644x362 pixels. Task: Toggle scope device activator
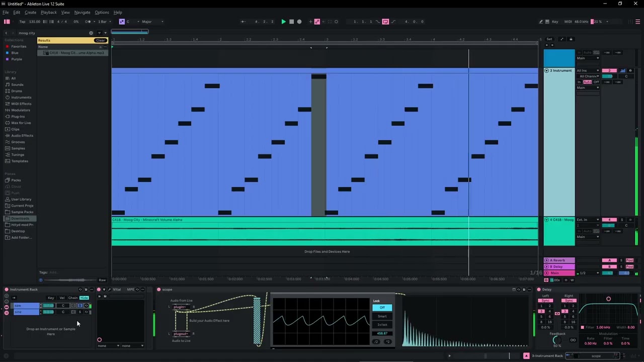click(x=159, y=290)
